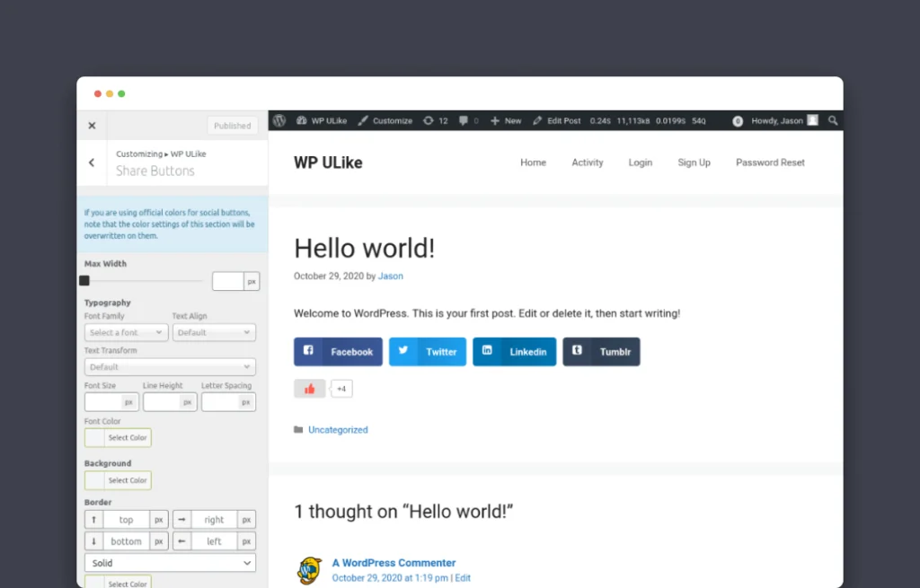
Task: Click Edit Post in admin bar
Action: point(556,121)
